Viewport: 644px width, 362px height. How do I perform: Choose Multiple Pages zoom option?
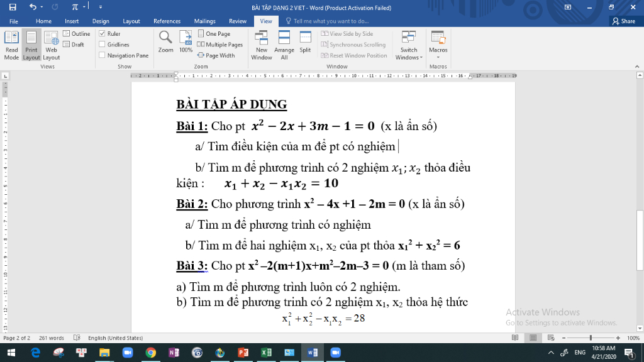[220, 45]
